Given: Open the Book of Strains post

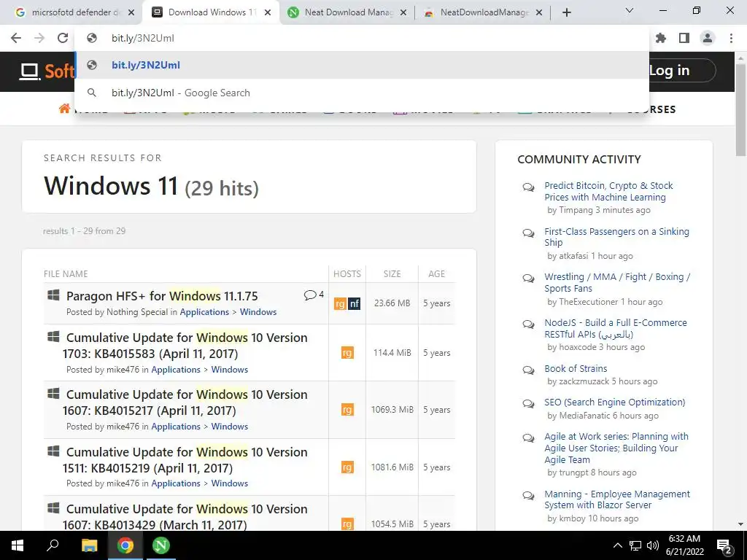Looking at the screenshot, I should point(576,368).
